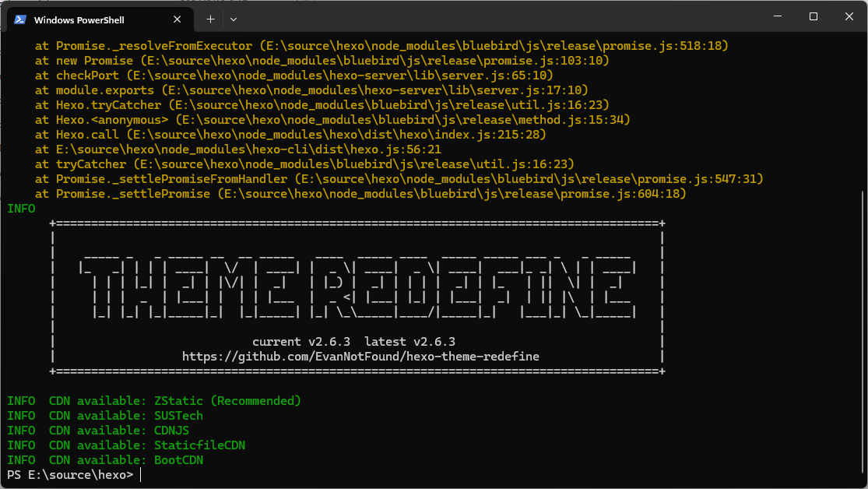Click the 'at Hexo.<anonymous>' stack line
The image size is (868, 489).
tap(332, 120)
